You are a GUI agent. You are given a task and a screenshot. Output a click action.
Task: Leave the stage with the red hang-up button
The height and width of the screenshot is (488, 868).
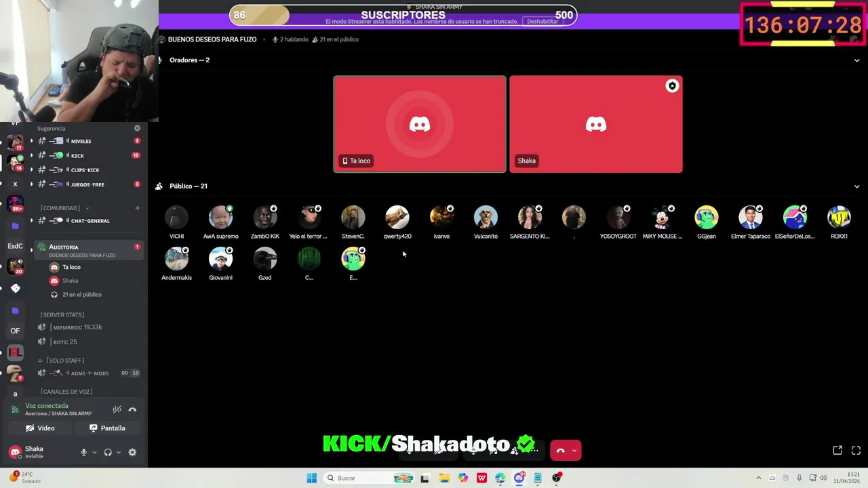tap(561, 450)
